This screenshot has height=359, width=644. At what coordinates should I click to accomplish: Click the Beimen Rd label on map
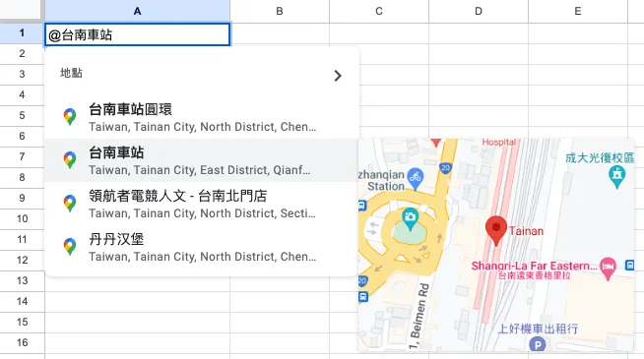coord(419,317)
